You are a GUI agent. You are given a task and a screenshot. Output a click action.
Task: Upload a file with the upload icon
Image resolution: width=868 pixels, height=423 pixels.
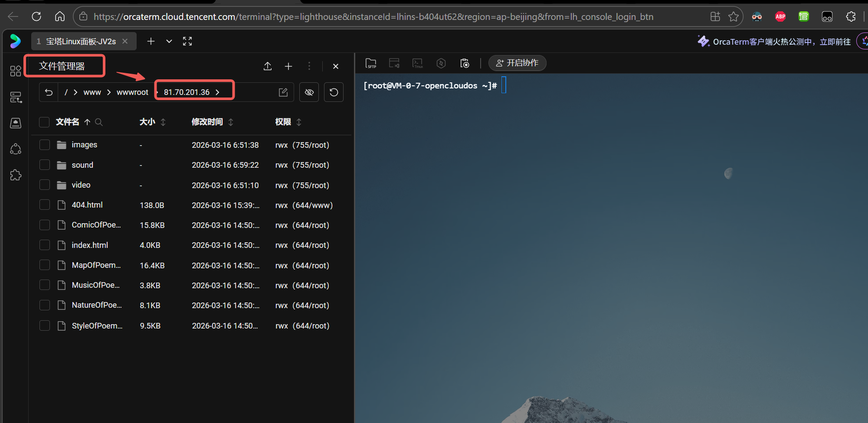[268, 66]
